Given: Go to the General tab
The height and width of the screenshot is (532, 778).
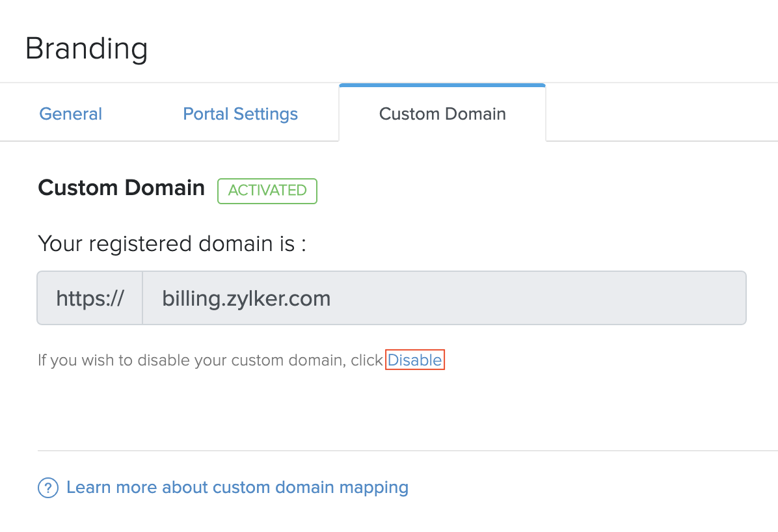Looking at the screenshot, I should [x=70, y=114].
